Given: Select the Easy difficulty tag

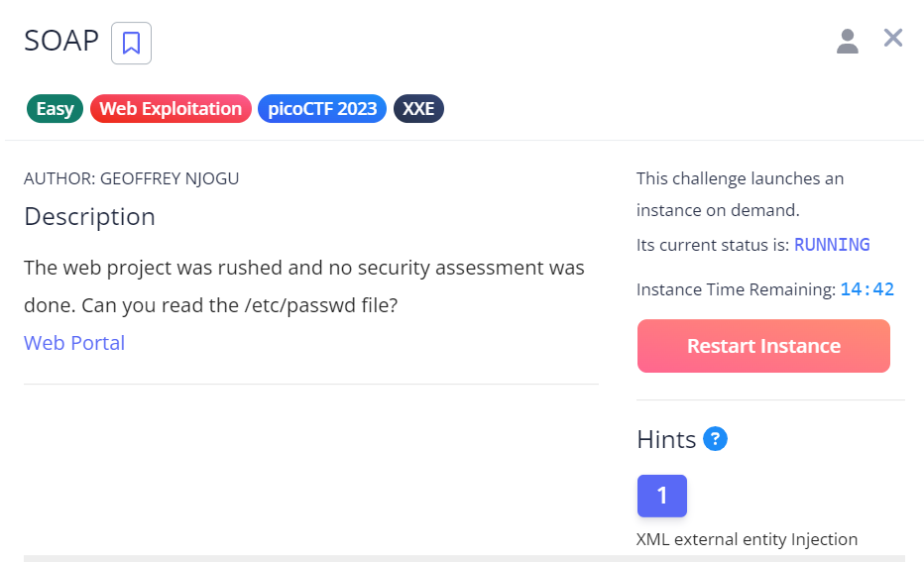Looking at the screenshot, I should [x=55, y=109].
